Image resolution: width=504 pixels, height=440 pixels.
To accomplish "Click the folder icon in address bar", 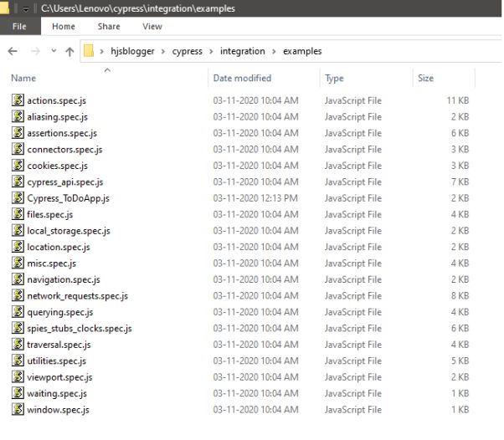I will click(89, 52).
